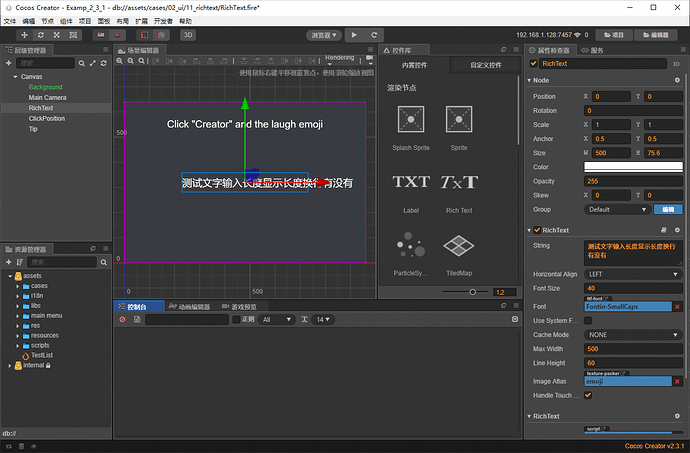Screen dimensions: 690x453
Task: Switch to the 动画编辑器 tab
Action: 186,306
